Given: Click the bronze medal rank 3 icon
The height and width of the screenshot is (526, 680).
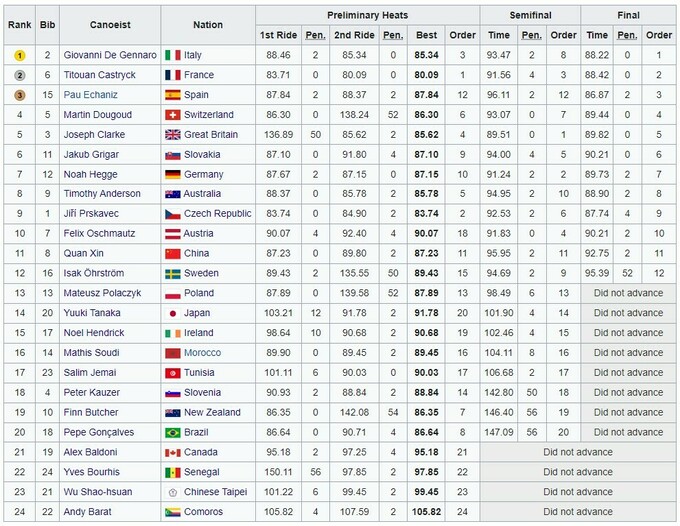Looking at the screenshot, I should click(19, 95).
